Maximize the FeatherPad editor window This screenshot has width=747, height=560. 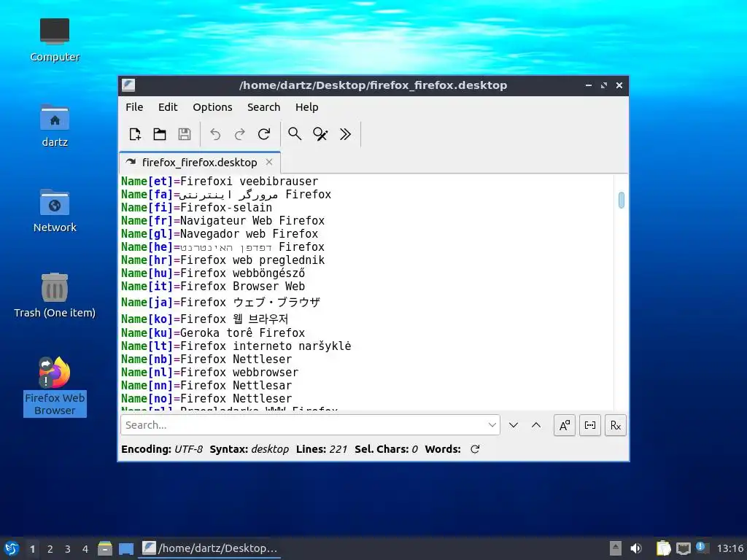point(604,85)
